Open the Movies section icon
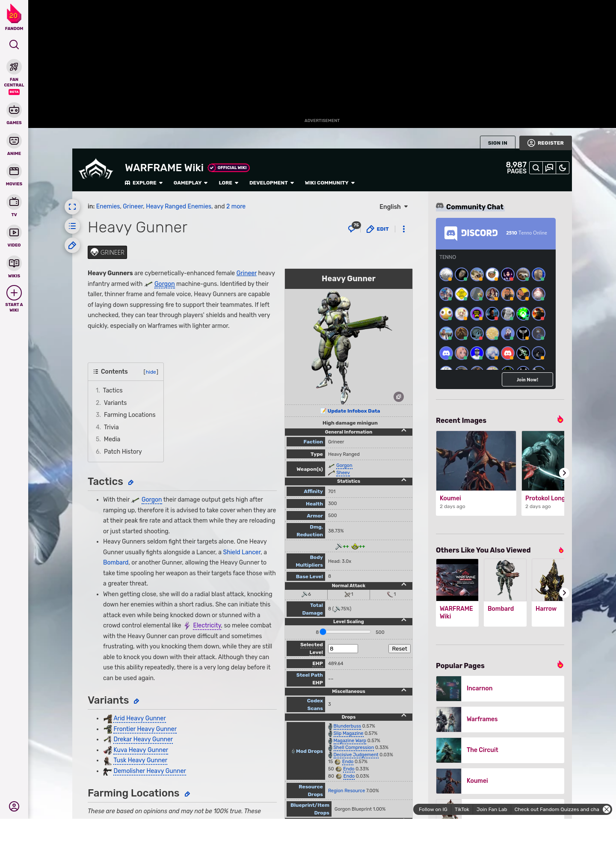This screenshot has width=616, height=856. 14,171
